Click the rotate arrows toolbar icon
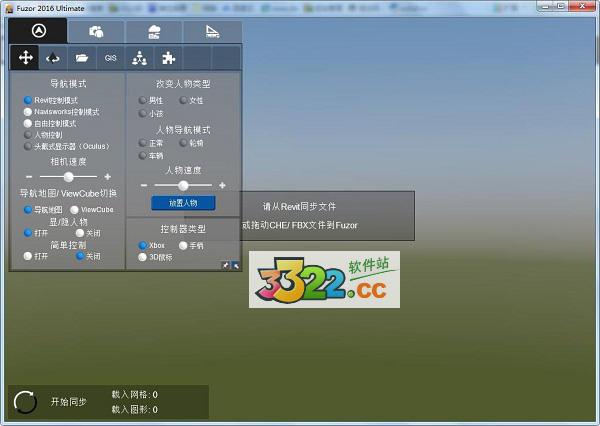This screenshot has height=426, width=600. (53, 58)
